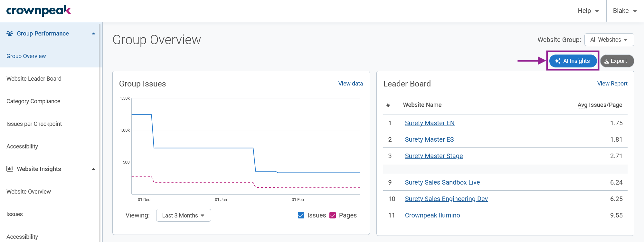The height and width of the screenshot is (242, 644).
Task: Open Surety Sales Engineering Dev link
Action: coord(446,199)
